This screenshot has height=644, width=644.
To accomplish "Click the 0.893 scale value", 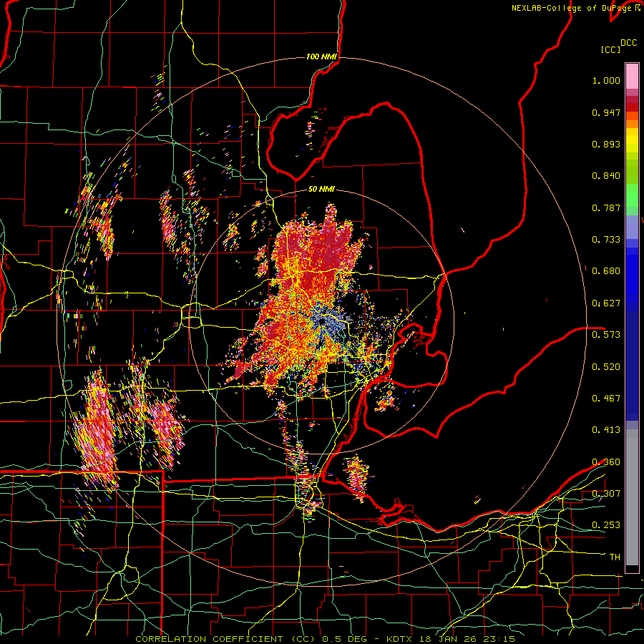I will [606, 144].
